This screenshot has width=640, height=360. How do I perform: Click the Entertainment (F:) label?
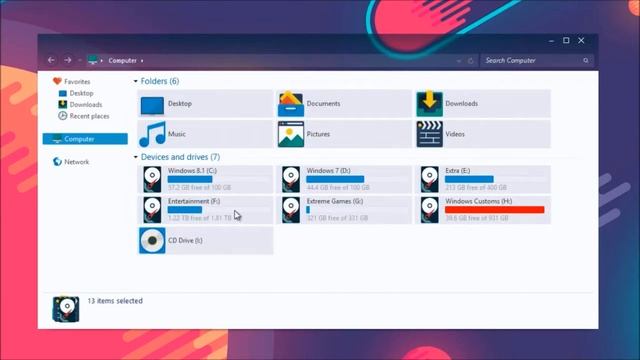[x=194, y=201]
